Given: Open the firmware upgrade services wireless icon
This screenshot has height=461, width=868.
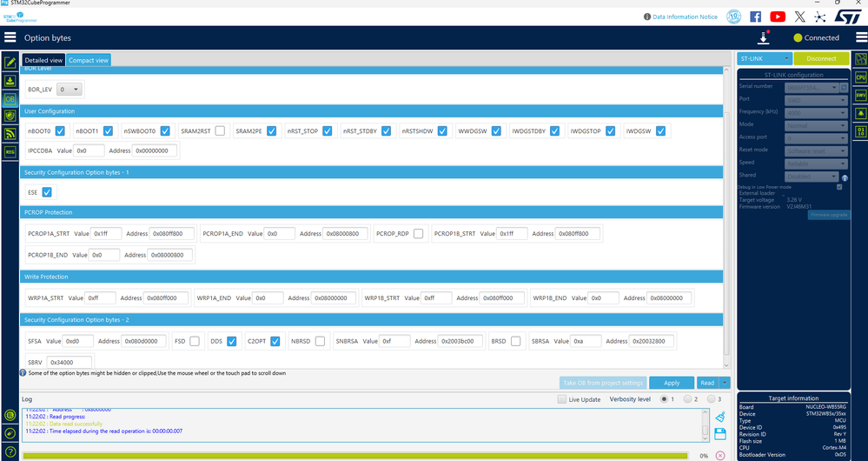Looking at the screenshot, I should (x=10, y=134).
